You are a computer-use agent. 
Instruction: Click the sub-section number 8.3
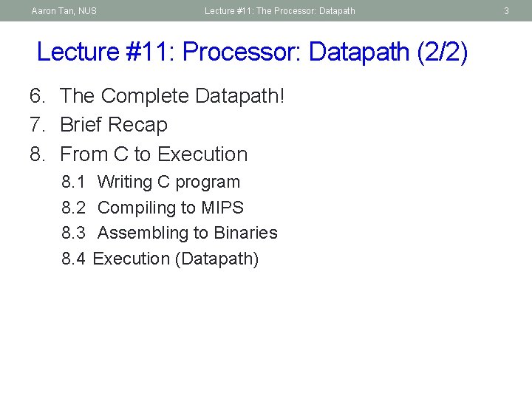[x=73, y=233]
